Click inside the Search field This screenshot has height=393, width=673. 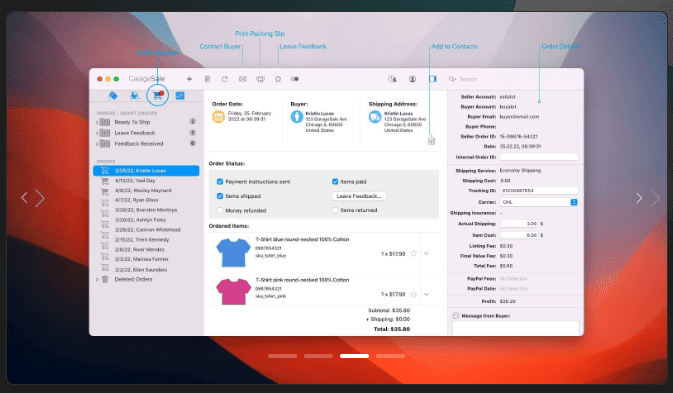click(x=512, y=79)
